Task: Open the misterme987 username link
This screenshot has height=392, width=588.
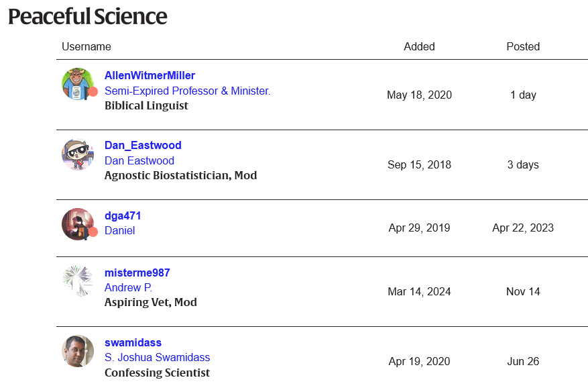Action: coord(137,273)
